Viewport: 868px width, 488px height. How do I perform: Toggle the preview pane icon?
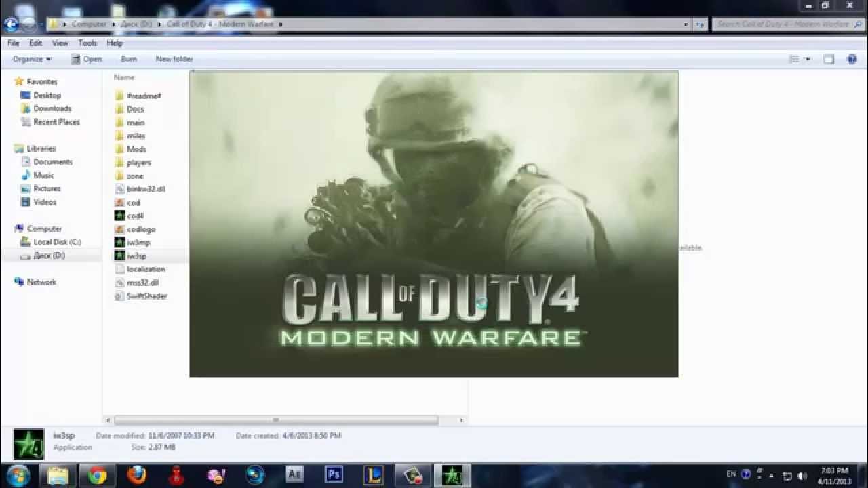pos(829,59)
